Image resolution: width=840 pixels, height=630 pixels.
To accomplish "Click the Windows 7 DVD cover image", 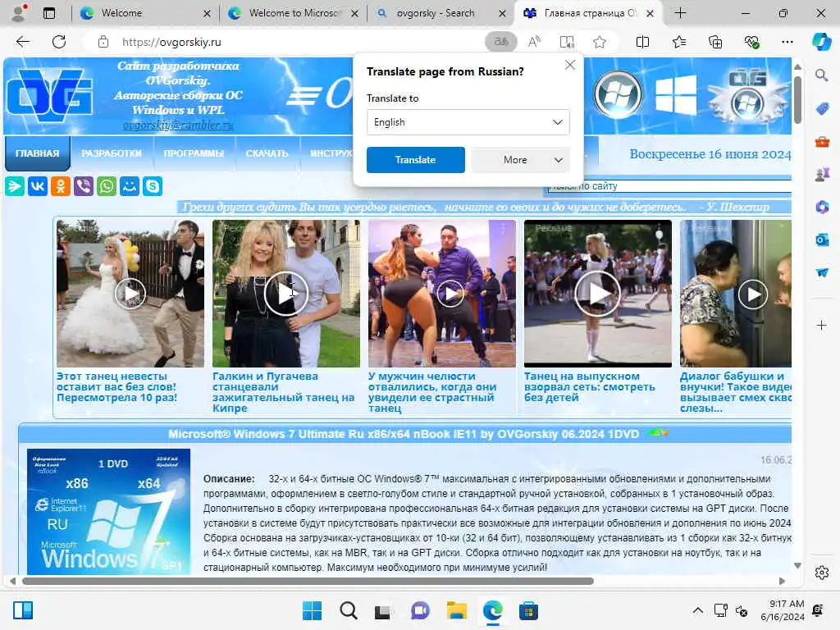I will point(109,512).
